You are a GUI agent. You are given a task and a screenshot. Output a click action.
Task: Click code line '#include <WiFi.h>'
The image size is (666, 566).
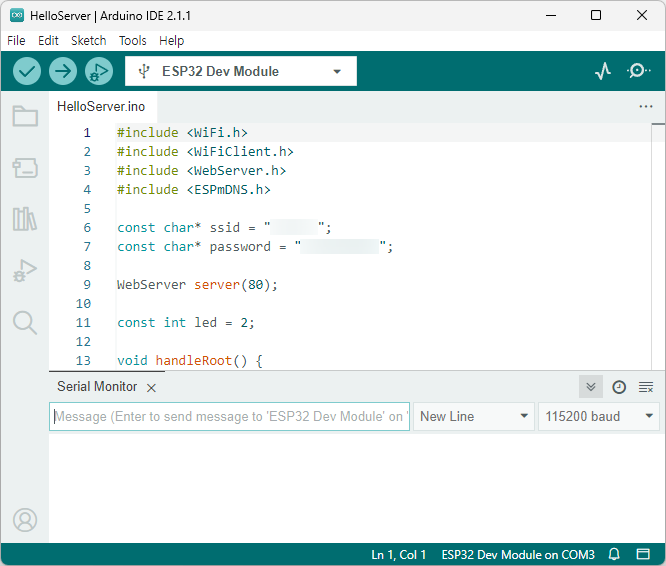tap(182, 133)
